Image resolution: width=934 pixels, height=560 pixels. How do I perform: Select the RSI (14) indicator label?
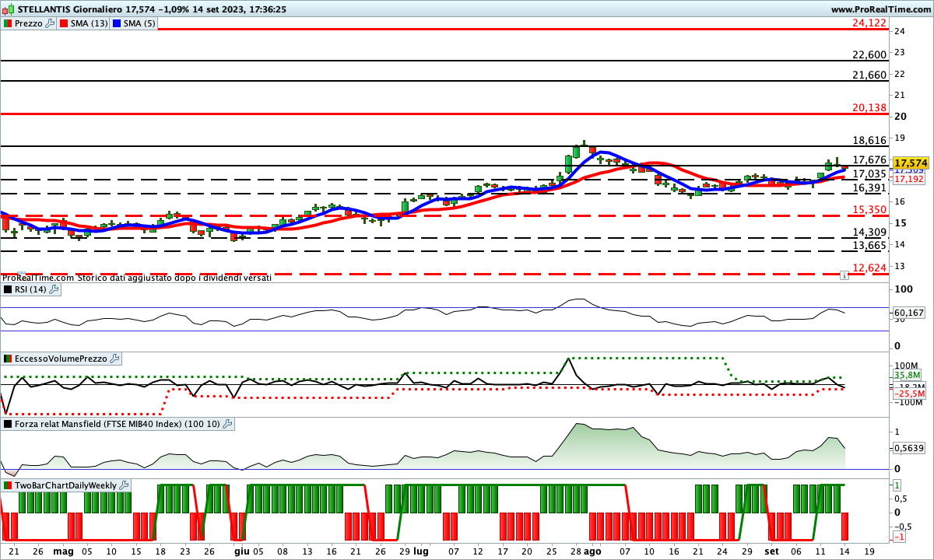31,289
